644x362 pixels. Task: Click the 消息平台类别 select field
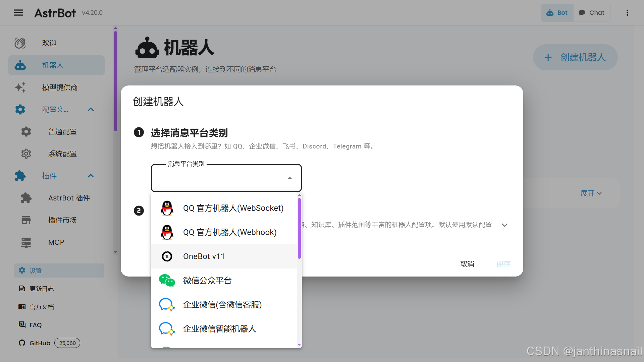pos(226,178)
